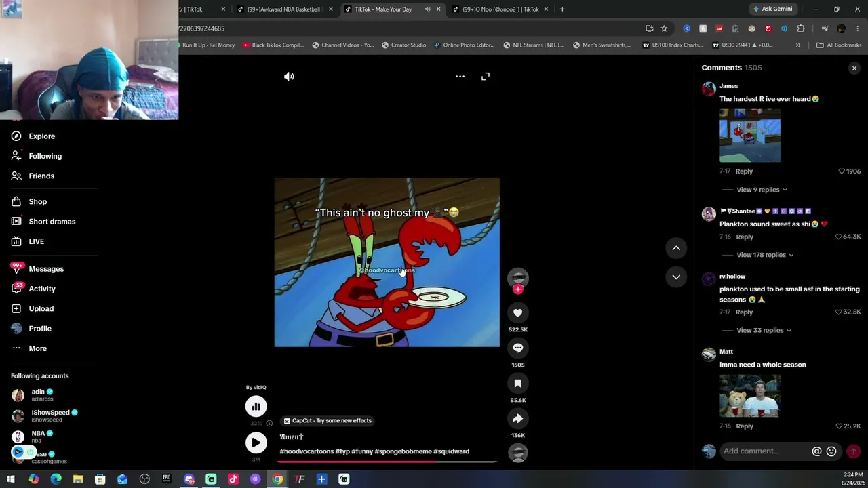
Task: Open the All Bookmarks folder
Action: tap(839, 45)
